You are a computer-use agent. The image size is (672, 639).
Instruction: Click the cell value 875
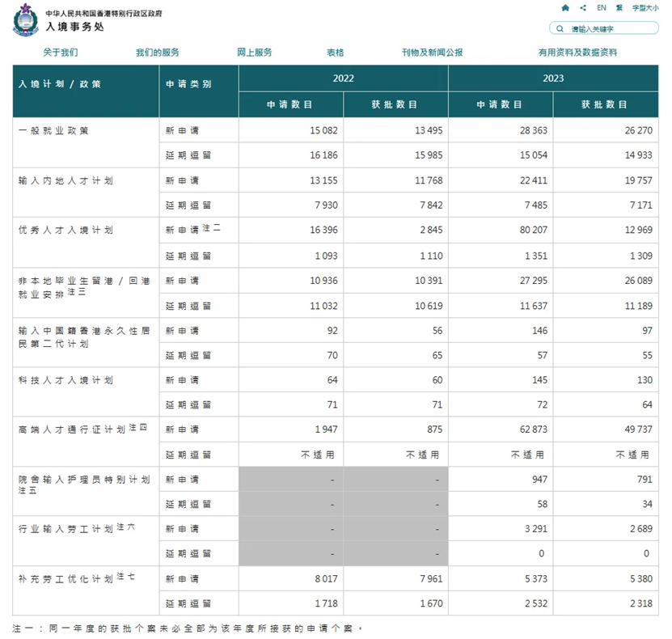click(434, 430)
